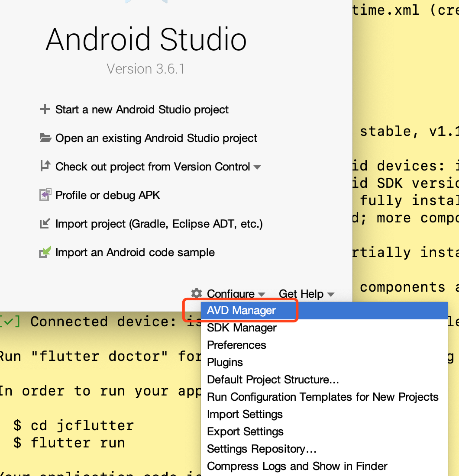Click the Import project arrow icon
Viewport: 459px width, 476px height.
(x=45, y=223)
